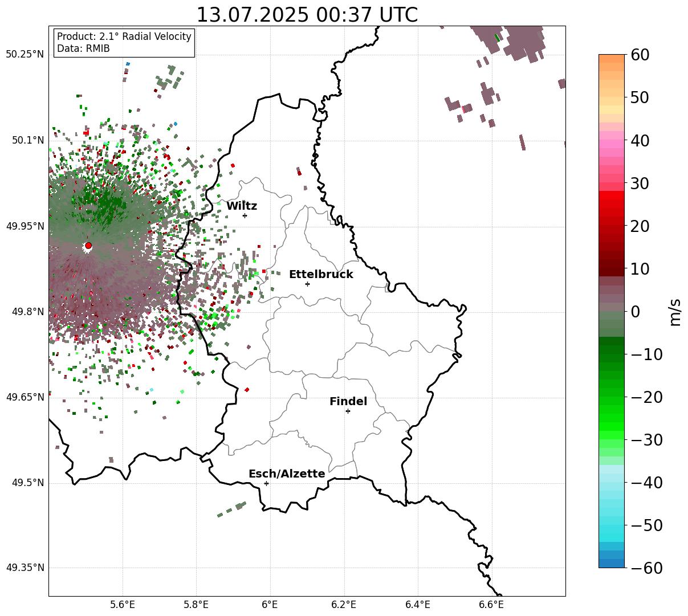This screenshot has width=688, height=616.
Task: Click the 'Esch/Alzette' city label
Action: pos(287,474)
